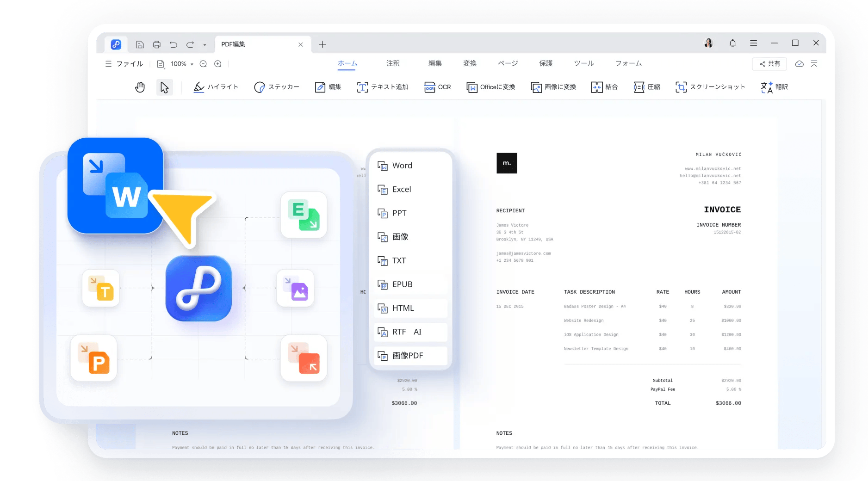The width and height of the screenshot is (868, 481).
Task: Click the 共有 share button
Action: pos(770,64)
